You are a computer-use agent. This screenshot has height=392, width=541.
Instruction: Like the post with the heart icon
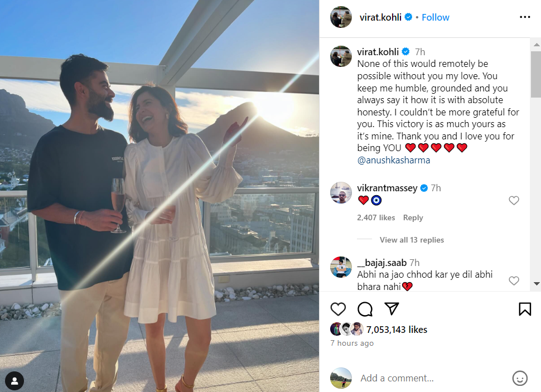(338, 309)
